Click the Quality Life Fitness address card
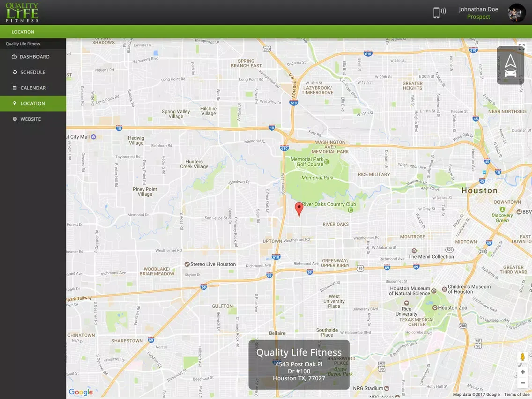The image size is (532, 399). [x=299, y=365]
